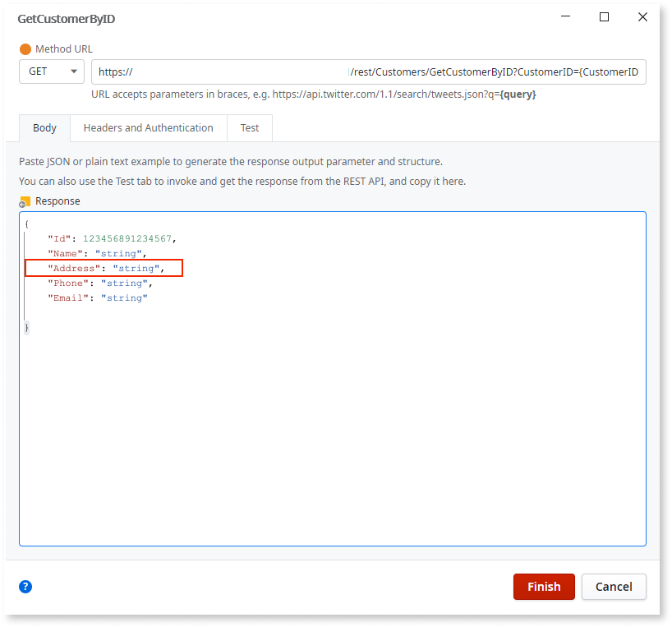Expand the GET request type combo box
This screenshot has width=672, height=627.
coord(51,71)
